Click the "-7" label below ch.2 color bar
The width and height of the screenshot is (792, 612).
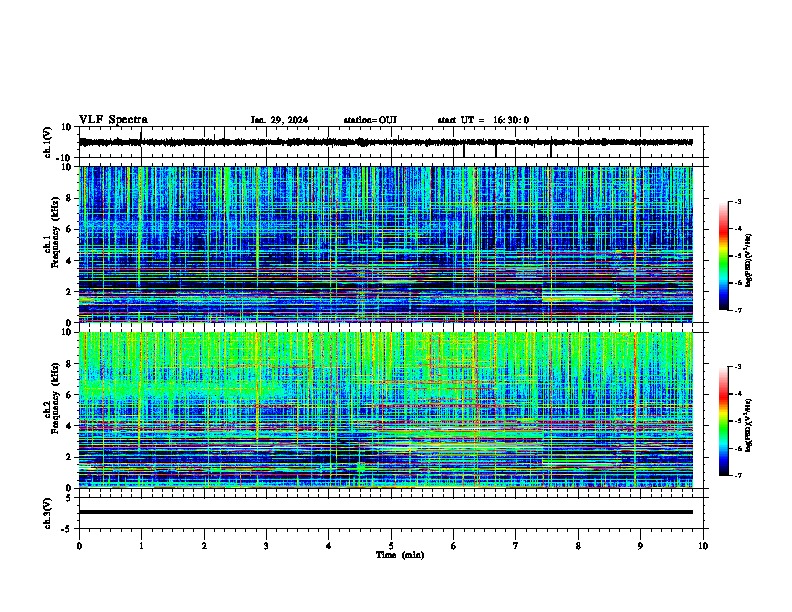(737, 476)
